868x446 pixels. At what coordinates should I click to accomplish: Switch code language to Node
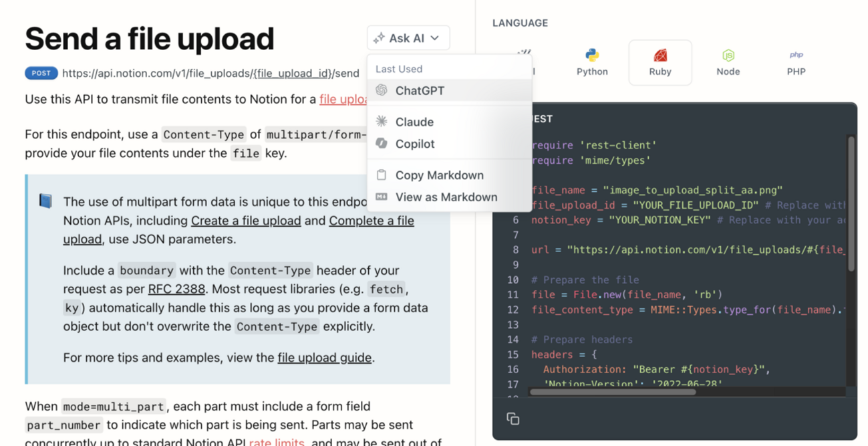tap(728, 62)
